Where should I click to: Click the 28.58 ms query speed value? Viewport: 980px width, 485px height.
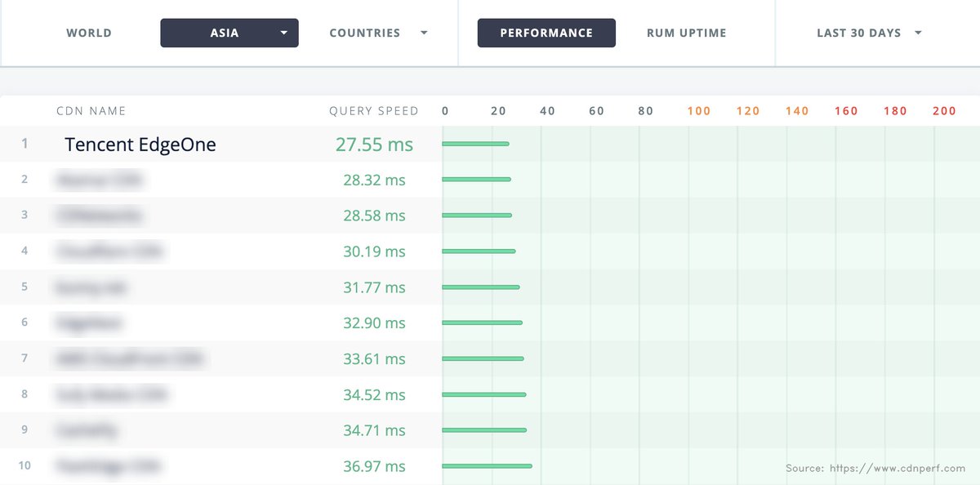pyautogui.click(x=374, y=216)
